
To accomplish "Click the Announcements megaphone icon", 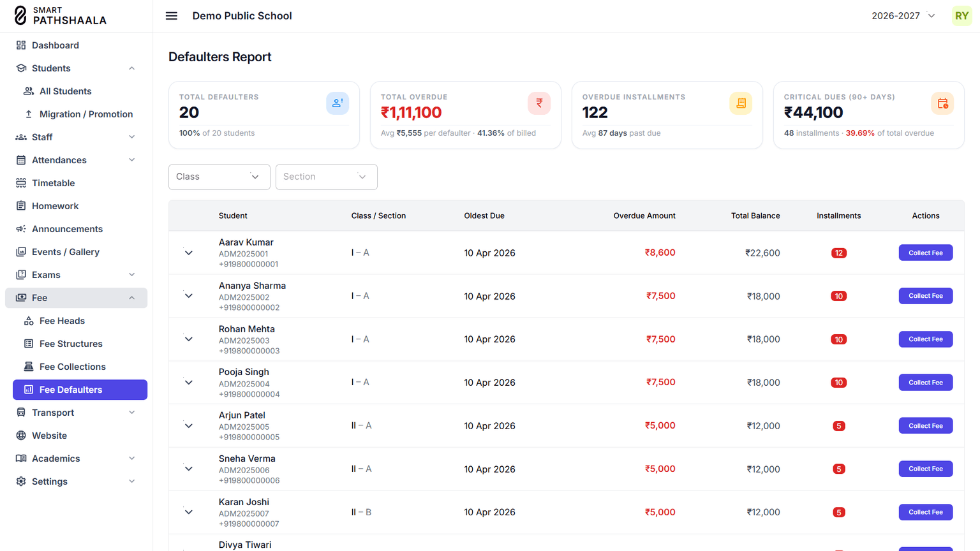I will click(21, 229).
